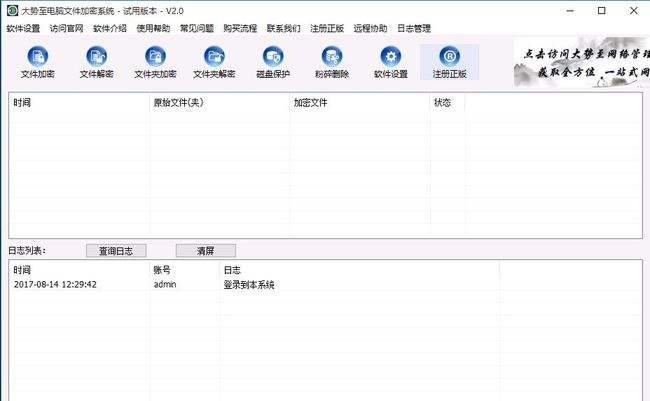Click the 清屏 clear screen button
The width and height of the screenshot is (650, 401).
coord(206,251)
